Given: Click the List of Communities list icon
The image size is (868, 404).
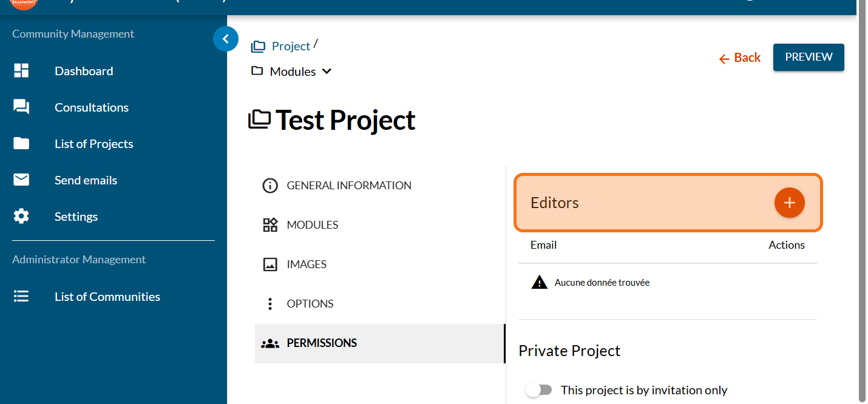Looking at the screenshot, I should point(21,297).
